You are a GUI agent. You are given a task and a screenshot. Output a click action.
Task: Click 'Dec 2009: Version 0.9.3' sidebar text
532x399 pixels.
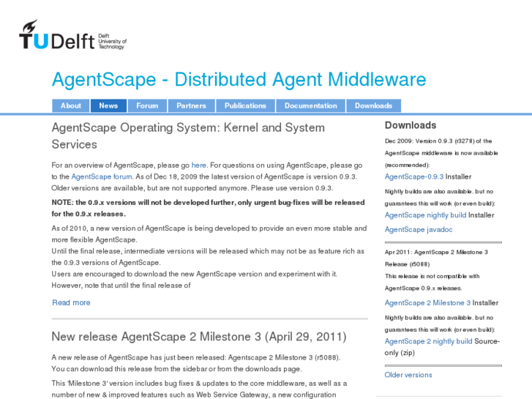(x=441, y=153)
